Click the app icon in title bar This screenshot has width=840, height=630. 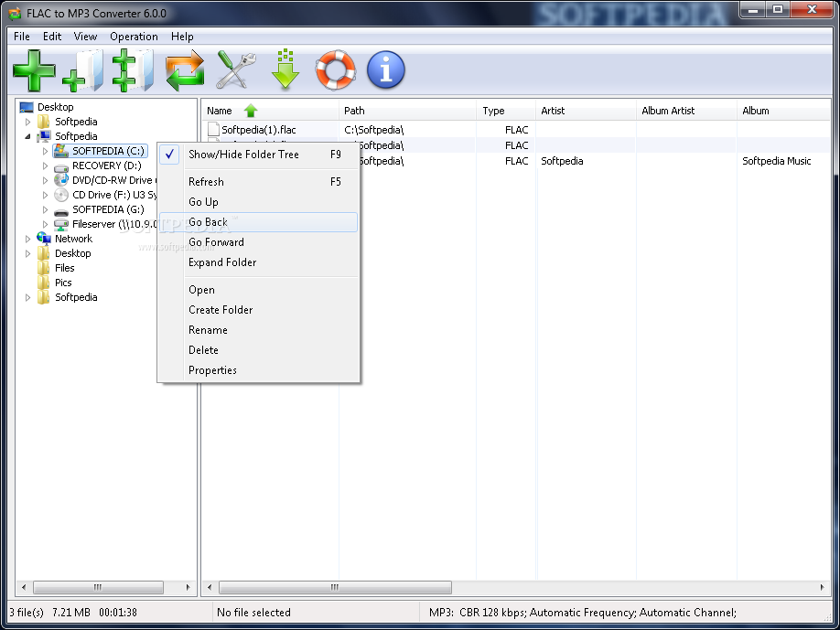[15, 14]
